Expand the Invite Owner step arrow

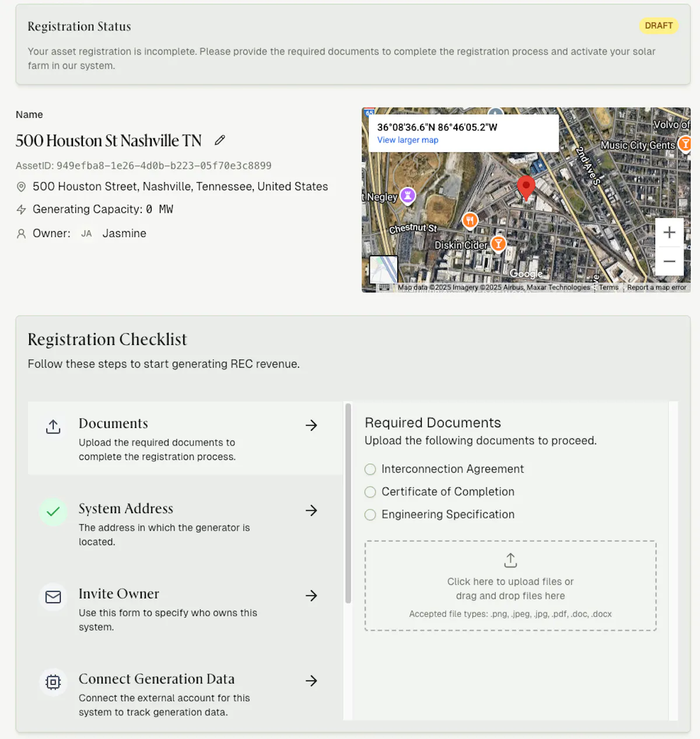pyautogui.click(x=311, y=596)
